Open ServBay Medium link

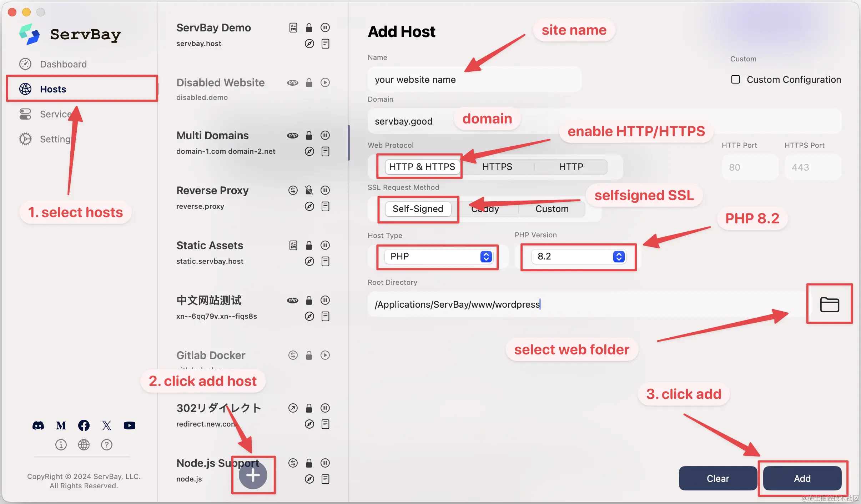(61, 425)
